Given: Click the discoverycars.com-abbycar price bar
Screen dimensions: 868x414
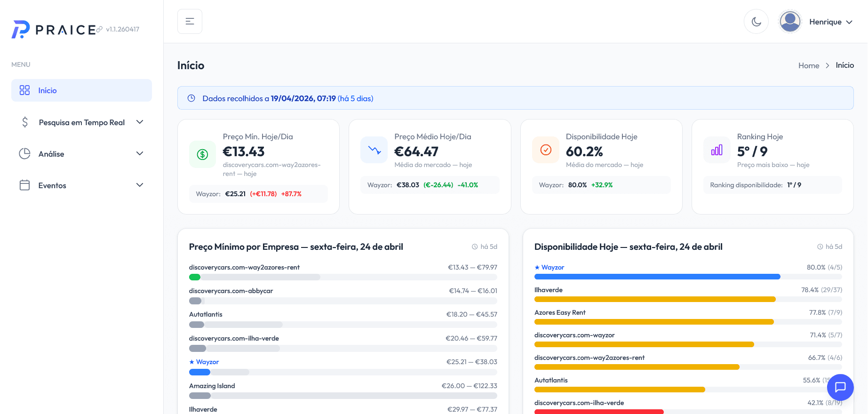Looking at the screenshot, I should (x=195, y=301).
